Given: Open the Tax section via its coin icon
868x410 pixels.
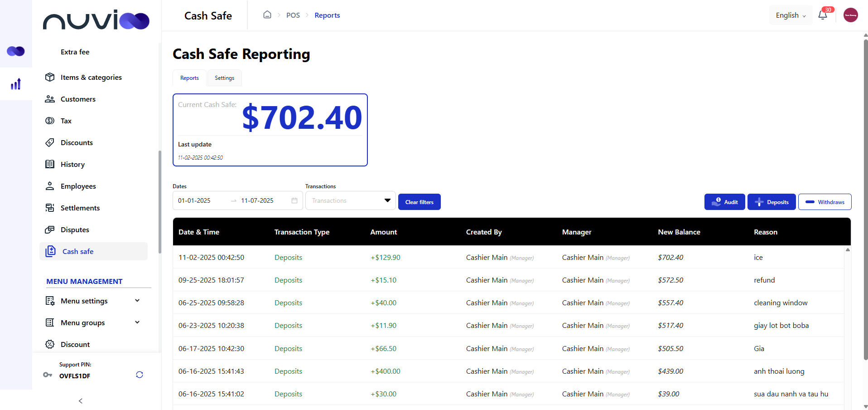Looking at the screenshot, I should [x=50, y=121].
